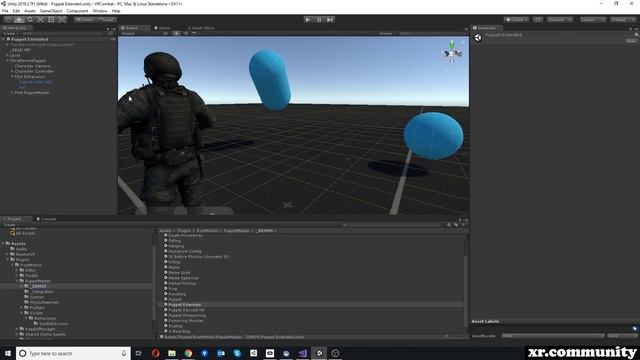The image size is (640, 360).
Task: Toggle 2D view in Scene toolbar
Action: (166, 33)
